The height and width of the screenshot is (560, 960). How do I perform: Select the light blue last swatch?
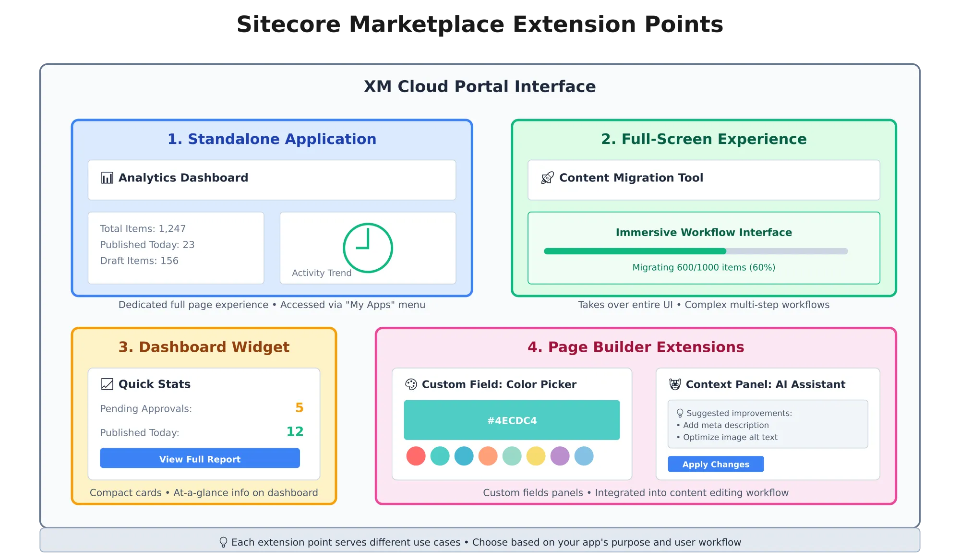click(584, 456)
